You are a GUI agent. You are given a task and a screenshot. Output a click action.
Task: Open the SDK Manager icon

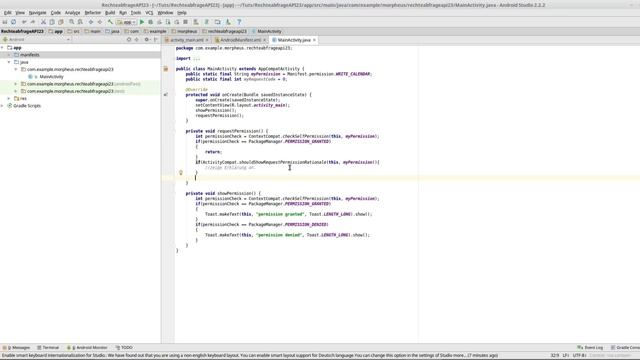(228, 22)
